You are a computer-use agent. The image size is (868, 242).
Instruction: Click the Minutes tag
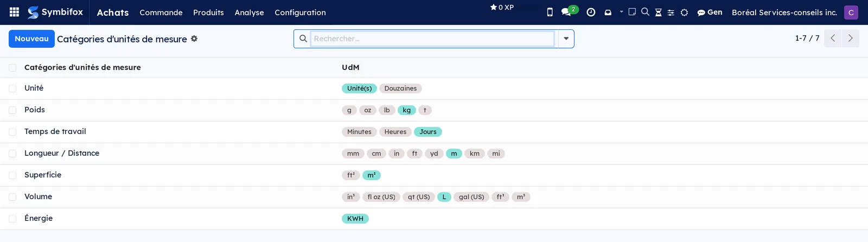(359, 132)
